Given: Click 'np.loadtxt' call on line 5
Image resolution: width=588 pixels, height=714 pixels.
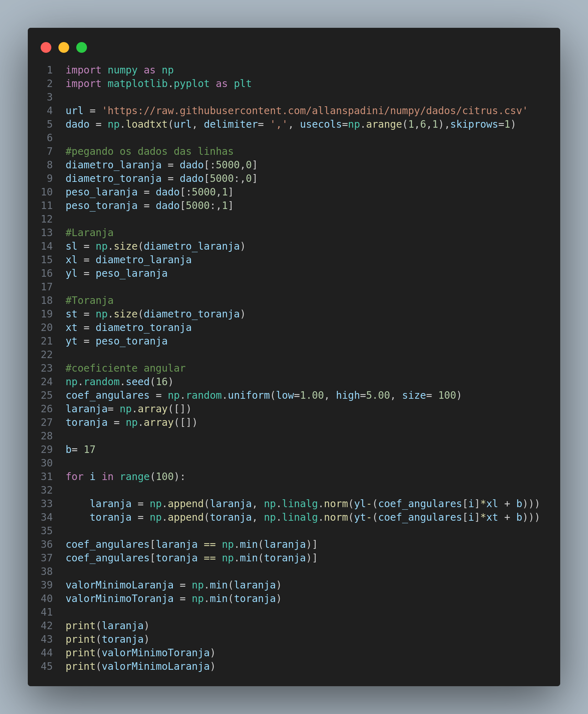Looking at the screenshot, I should tap(138, 124).
